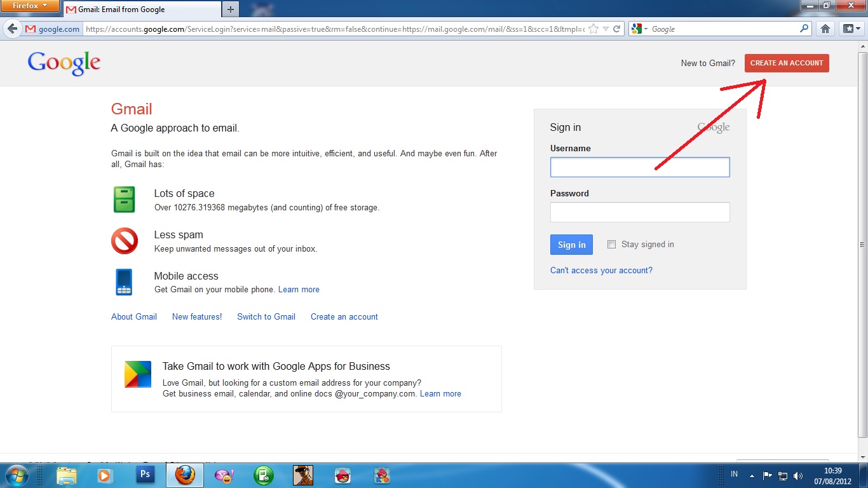Show hidden tray icons arrow
The width and height of the screenshot is (868, 488).
tap(752, 475)
